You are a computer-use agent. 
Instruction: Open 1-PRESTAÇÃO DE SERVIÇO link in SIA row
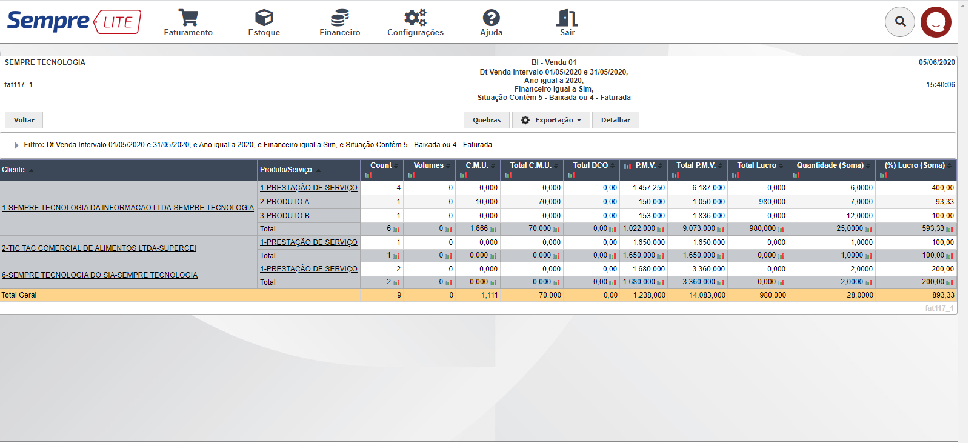(308, 269)
